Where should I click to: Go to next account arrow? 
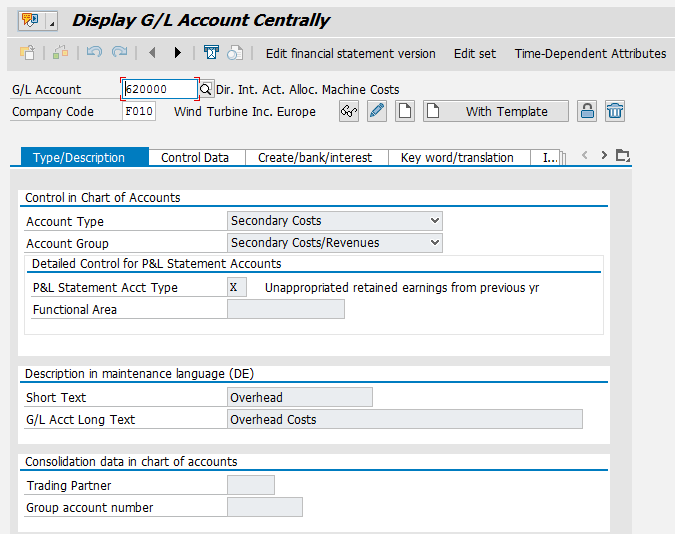point(178,53)
